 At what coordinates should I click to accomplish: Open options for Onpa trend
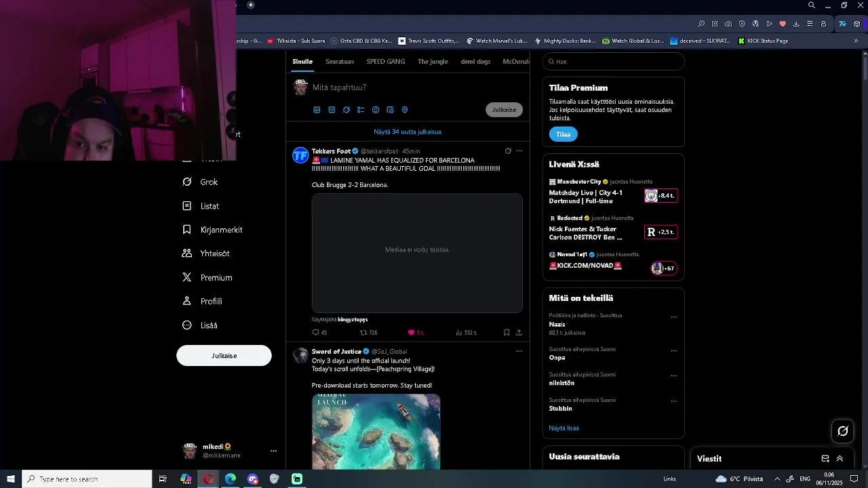(673, 351)
